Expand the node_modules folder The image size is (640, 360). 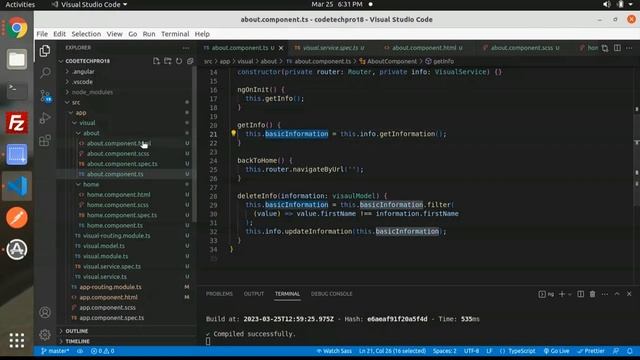click(x=92, y=92)
